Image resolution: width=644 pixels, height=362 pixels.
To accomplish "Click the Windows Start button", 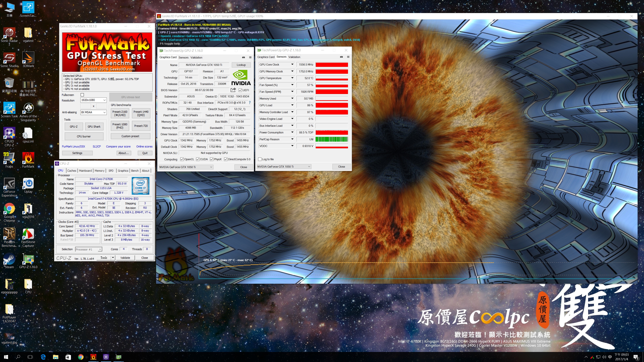I will click(x=6, y=357).
